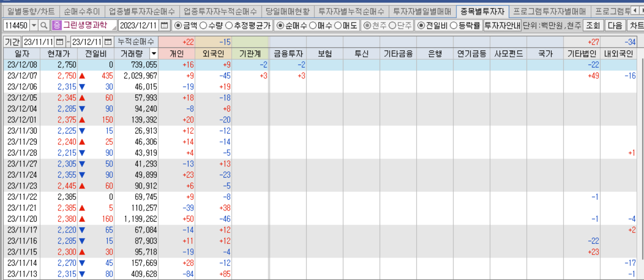Select the 수량 radio button
Screen dimensions: 644x280
coord(203,25)
